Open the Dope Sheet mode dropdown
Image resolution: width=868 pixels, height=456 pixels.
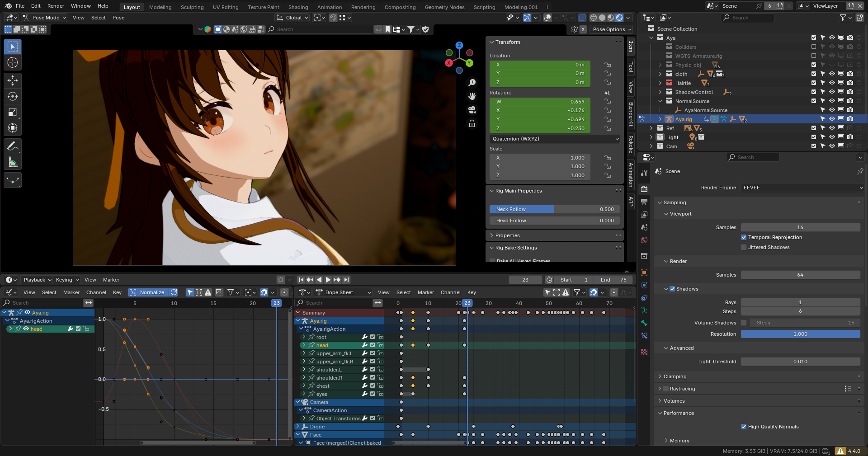click(x=343, y=292)
